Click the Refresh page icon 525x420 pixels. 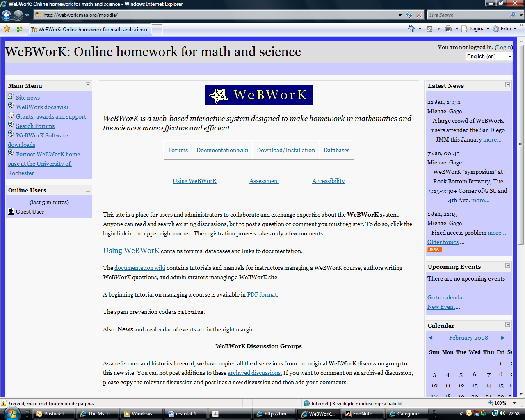click(x=409, y=15)
